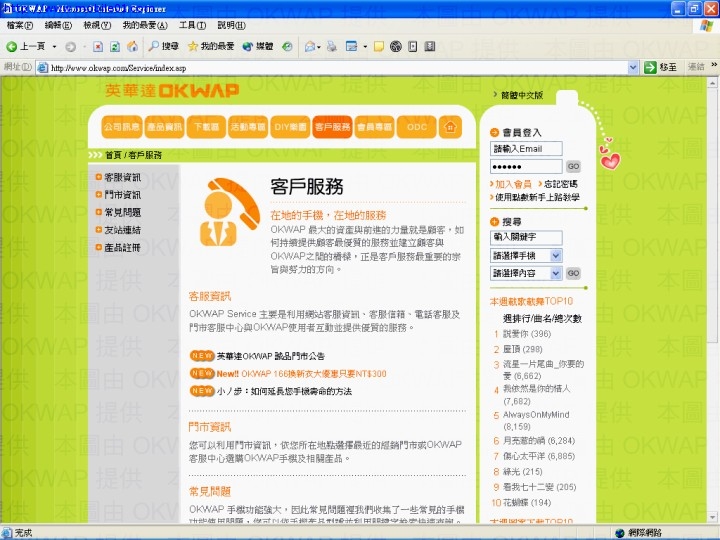Open the 編輯(E) menu
The width and height of the screenshot is (720, 540).
point(58,25)
